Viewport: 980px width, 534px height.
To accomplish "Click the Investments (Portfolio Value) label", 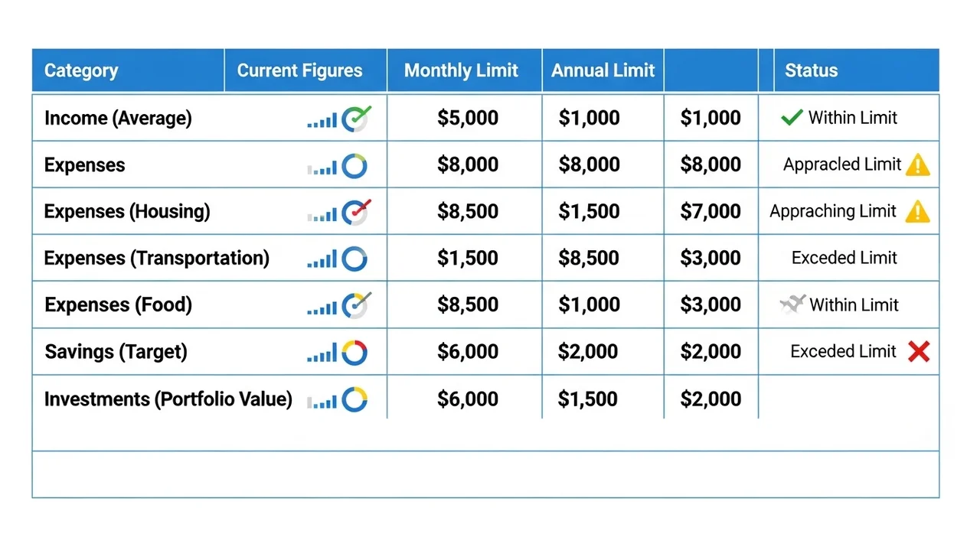I will (x=168, y=399).
